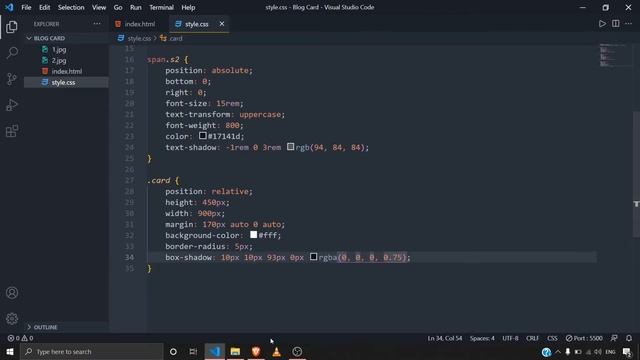This screenshot has height=360, width=640.
Task: Click Port: 5500 Live Server status
Action: tap(584, 338)
